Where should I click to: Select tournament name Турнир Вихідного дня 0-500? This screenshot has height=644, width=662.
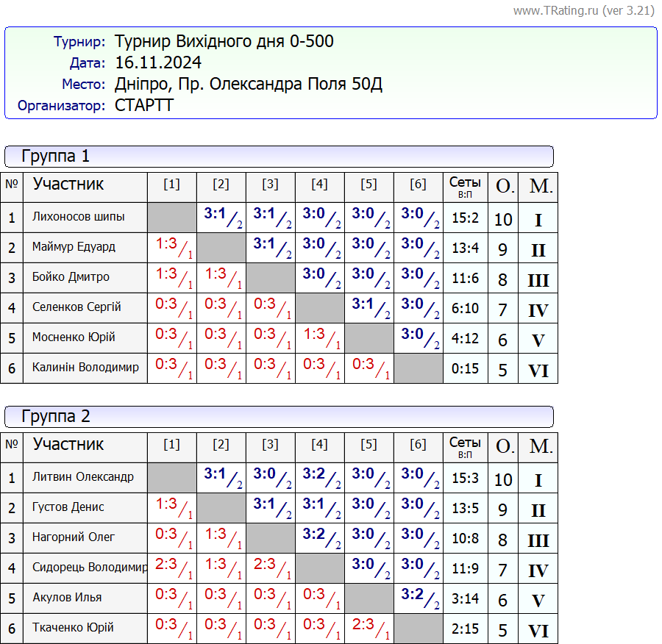(x=224, y=41)
